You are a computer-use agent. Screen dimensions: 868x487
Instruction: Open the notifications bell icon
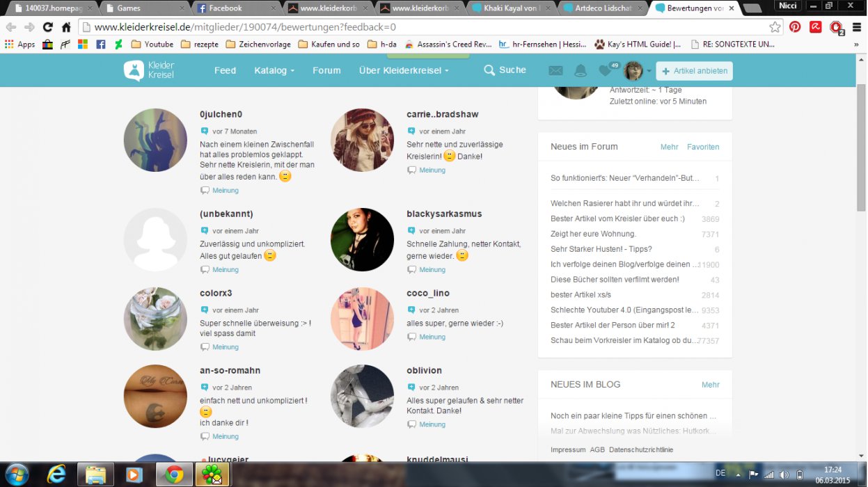580,71
